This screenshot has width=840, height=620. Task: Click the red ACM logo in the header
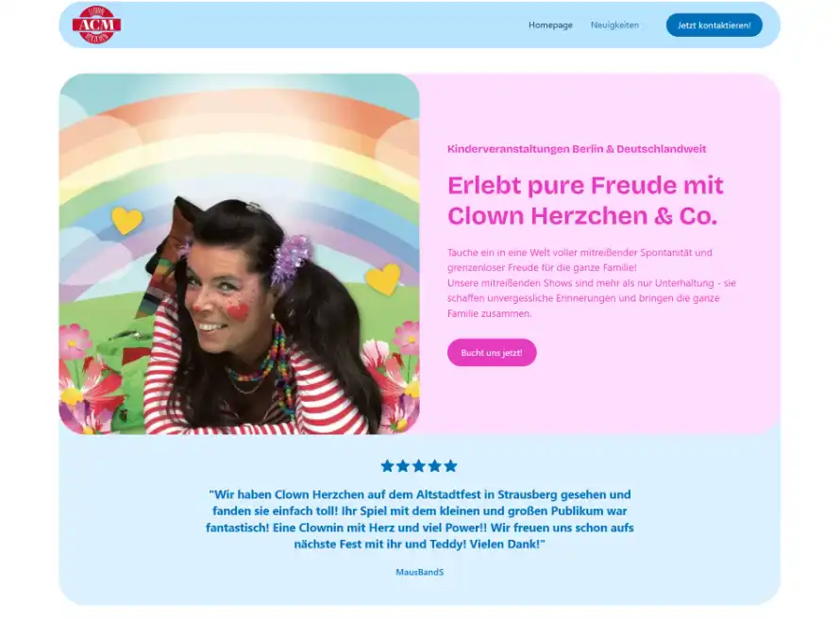(96, 25)
